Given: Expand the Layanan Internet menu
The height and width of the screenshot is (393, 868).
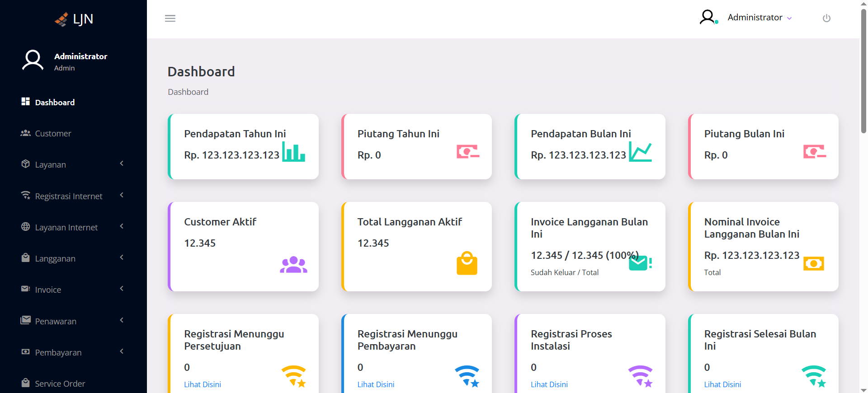Looking at the screenshot, I should pyautogui.click(x=66, y=227).
